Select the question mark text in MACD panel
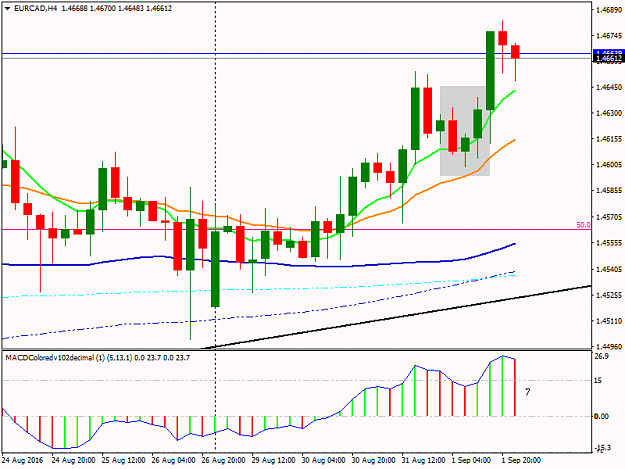 click(527, 392)
